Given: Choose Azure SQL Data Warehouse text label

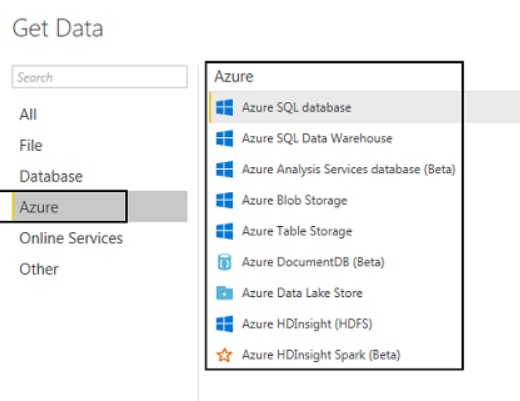Looking at the screenshot, I should tap(317, 138).
